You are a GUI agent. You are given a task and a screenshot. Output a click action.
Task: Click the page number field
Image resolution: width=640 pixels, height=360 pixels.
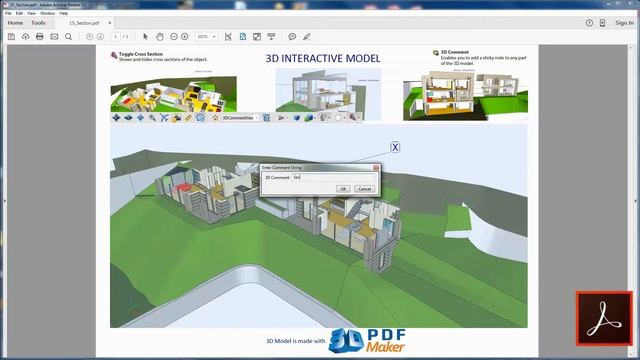(x=116, y=36)
